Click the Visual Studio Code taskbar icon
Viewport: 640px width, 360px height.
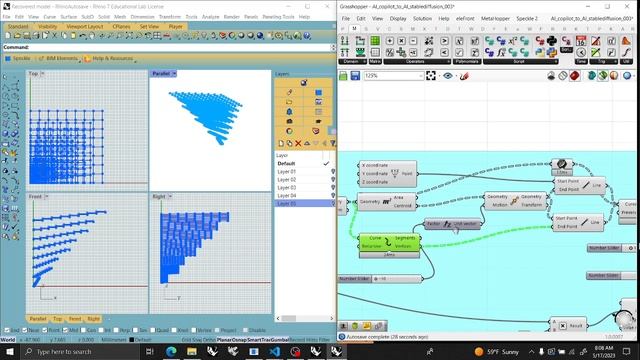(275, 351)
